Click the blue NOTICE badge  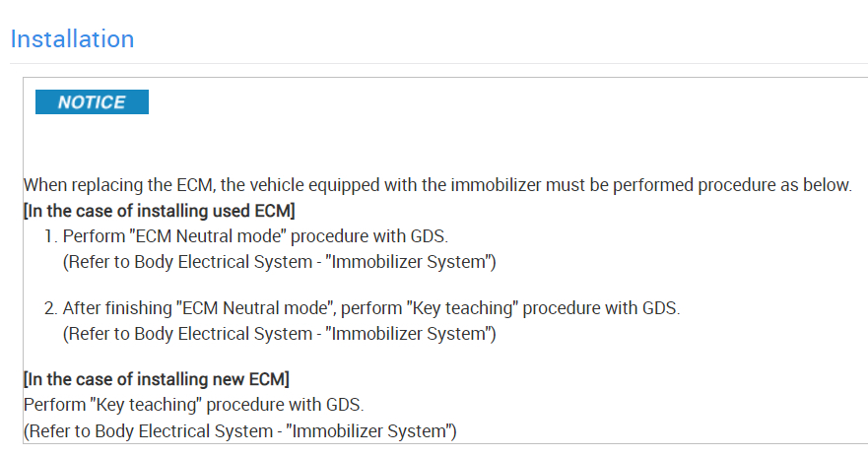[x=92, y=102]
